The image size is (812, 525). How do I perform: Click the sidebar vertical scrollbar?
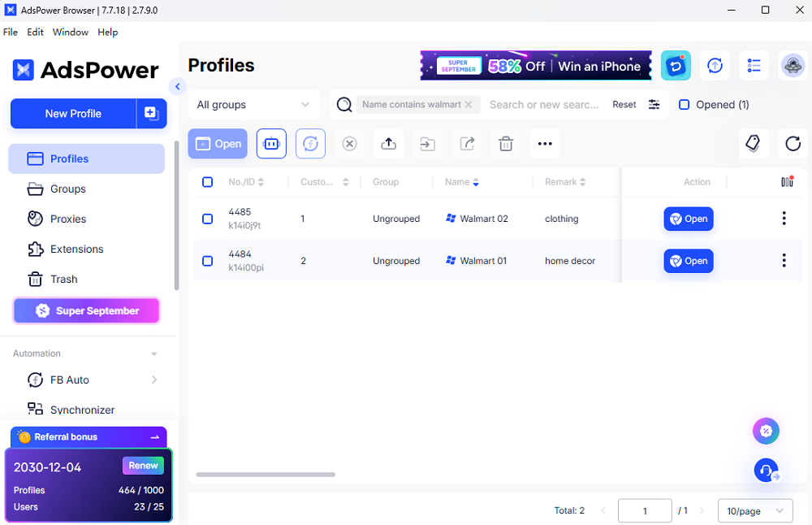176,215
